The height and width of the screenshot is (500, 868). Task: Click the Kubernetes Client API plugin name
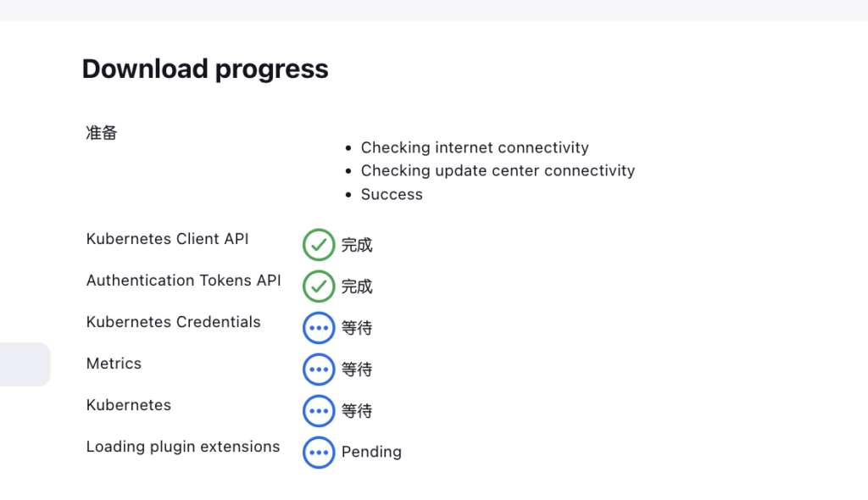[168, 239]
